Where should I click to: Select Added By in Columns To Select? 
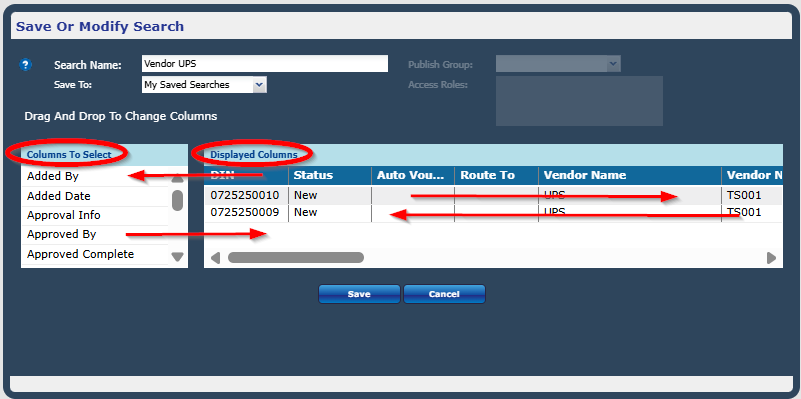(95, 176)
